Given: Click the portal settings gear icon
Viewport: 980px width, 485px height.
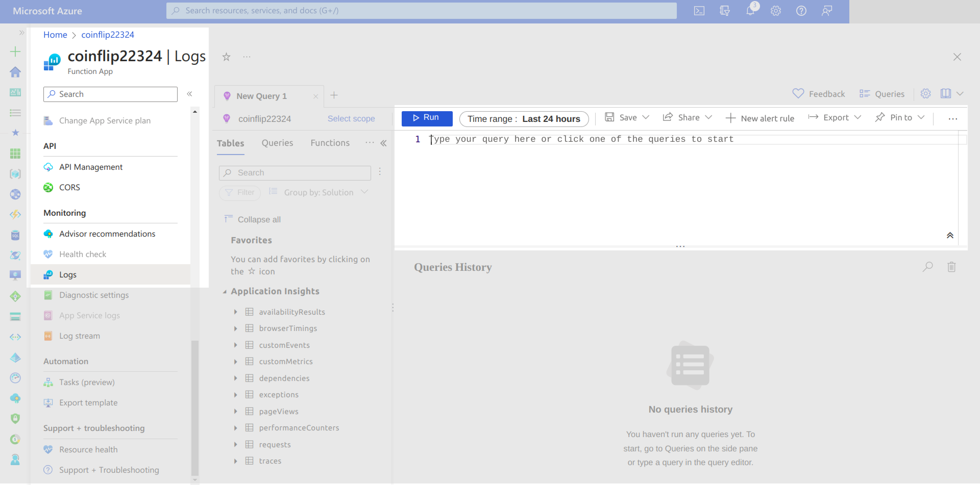Looking at the screenshot, I should (776, 11).
